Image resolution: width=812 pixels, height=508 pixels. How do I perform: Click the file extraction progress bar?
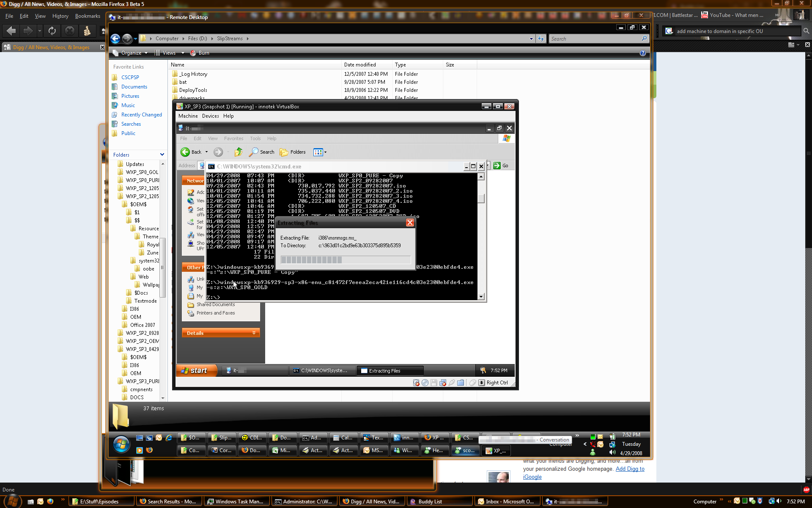point(346,260)
